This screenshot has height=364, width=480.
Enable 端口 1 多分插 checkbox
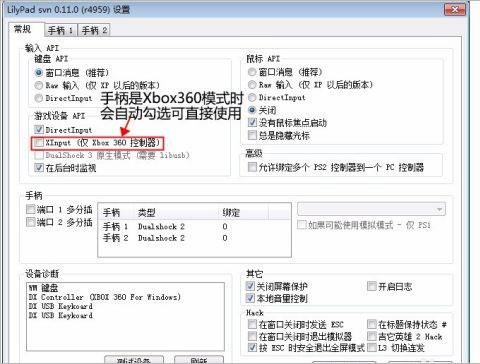(31, 209)
